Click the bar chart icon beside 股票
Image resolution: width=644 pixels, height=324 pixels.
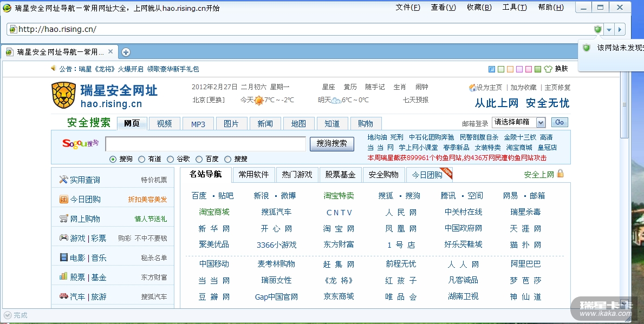click(63, 276)
